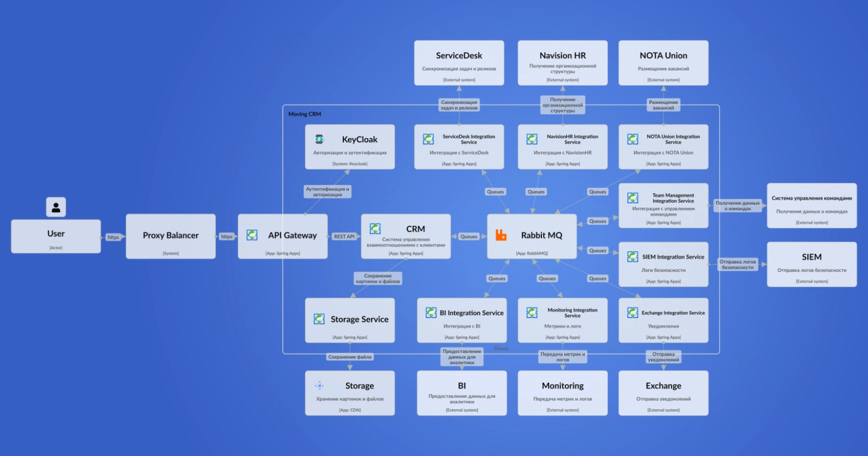
Task: Click Получение организационной структуры edge label
Action: click(x=563, y=105)
